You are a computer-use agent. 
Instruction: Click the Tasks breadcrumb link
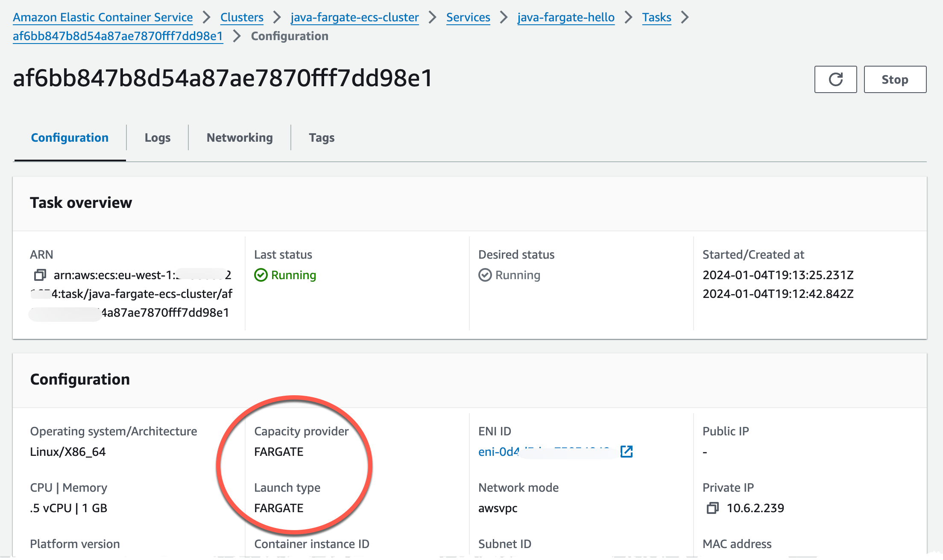pos(656,17)
